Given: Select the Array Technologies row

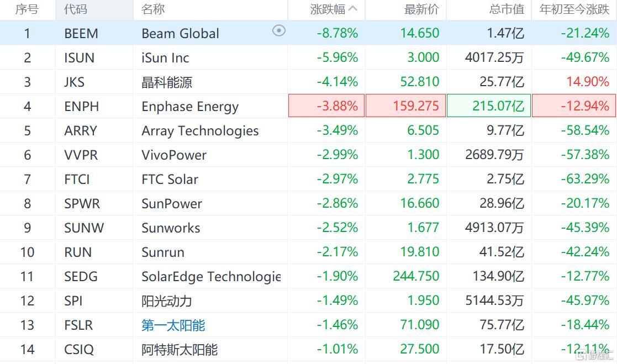Looking at the screenshot, I should (308, 130).
